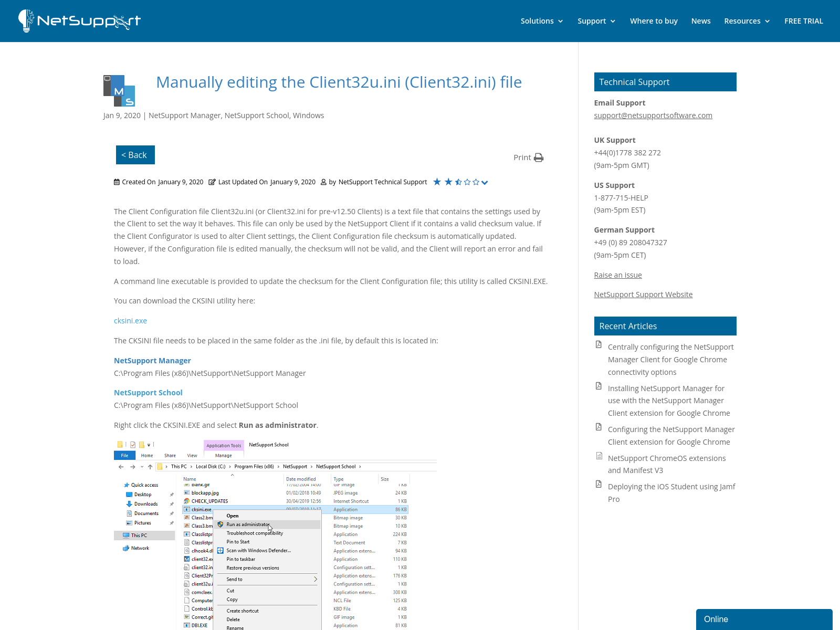Click the Recent Articles sidebar header
This screenshot has height=630, width=840.
(x=665, y=326)
